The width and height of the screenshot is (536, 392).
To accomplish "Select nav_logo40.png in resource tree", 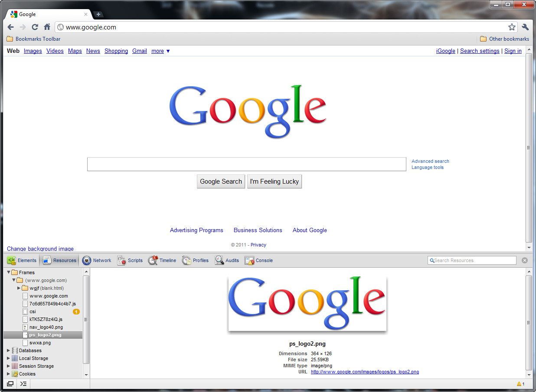I will coord(43,327).
